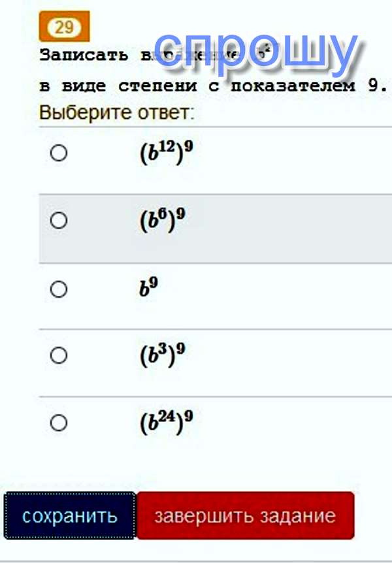Click the orange question number 29 badge
Viewport: 392px width, 563px height.
(64, 27)
